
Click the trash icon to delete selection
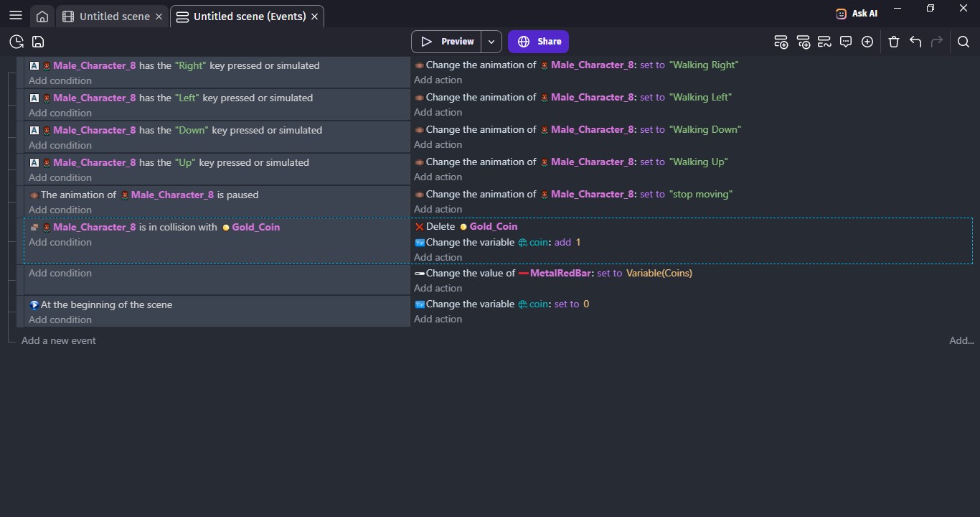pos(894,42)
